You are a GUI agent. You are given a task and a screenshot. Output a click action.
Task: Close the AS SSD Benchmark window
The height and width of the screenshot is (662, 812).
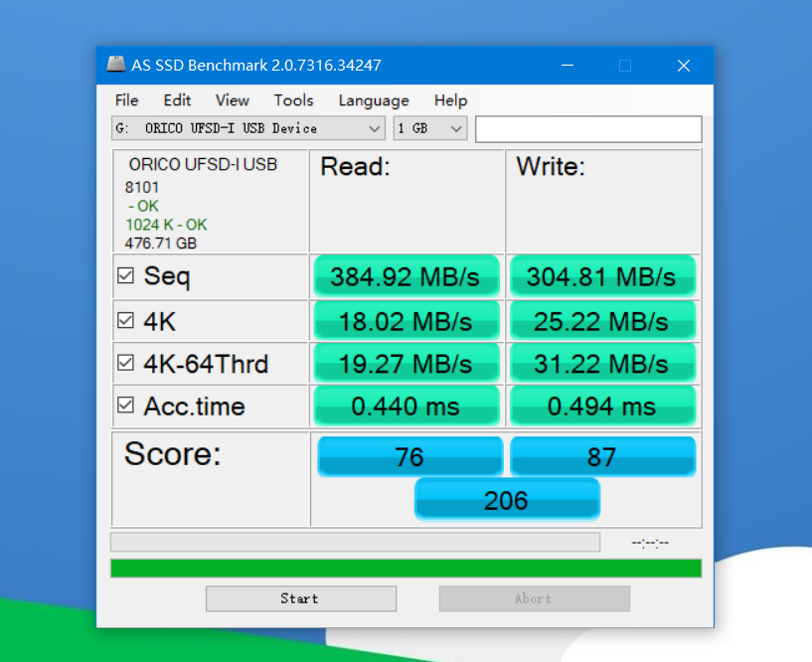[684, 66]
